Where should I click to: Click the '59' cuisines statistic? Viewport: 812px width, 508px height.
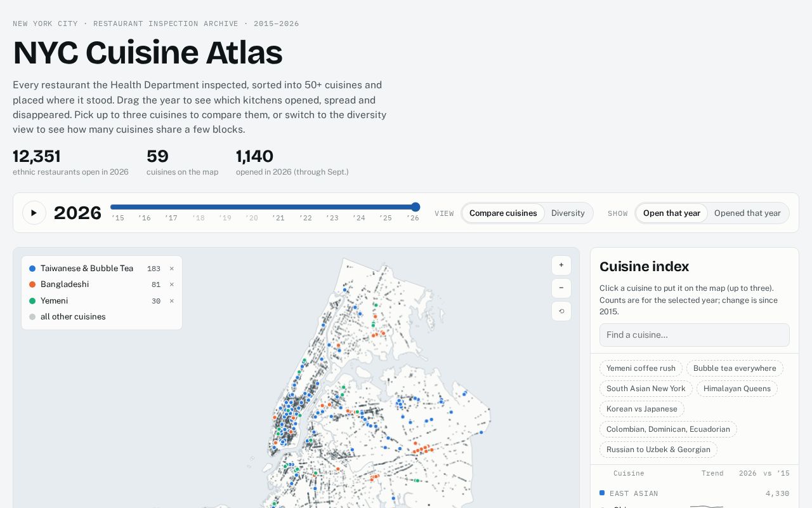tap(157, 156)
